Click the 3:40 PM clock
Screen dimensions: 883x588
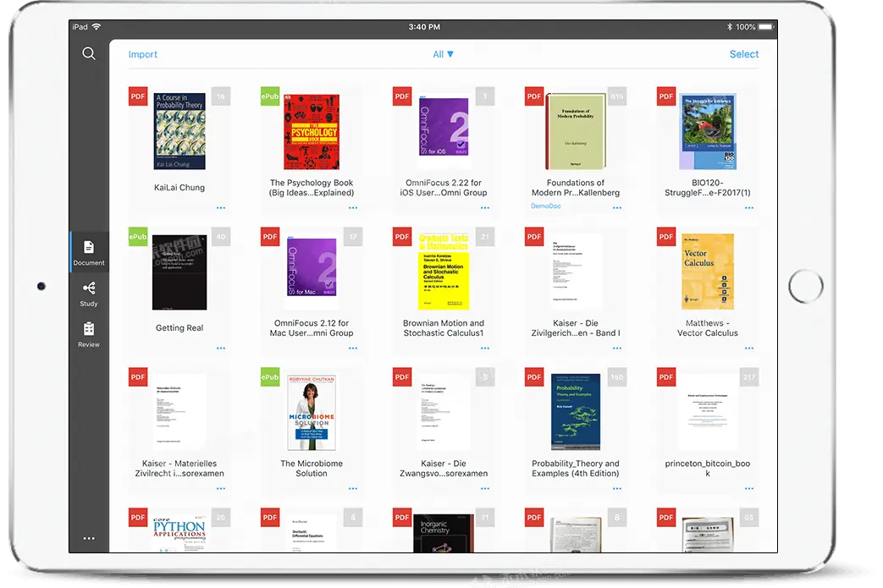[x=424, y=27]
